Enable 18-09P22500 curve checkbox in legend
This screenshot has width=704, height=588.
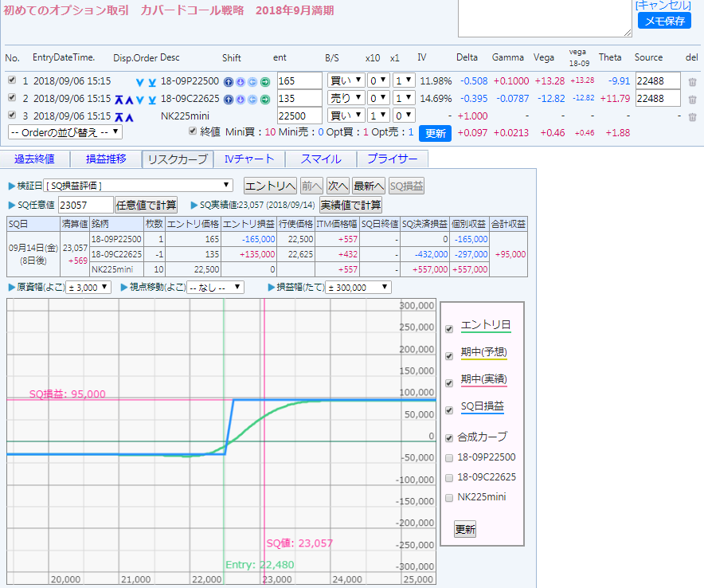click(449, 458)
